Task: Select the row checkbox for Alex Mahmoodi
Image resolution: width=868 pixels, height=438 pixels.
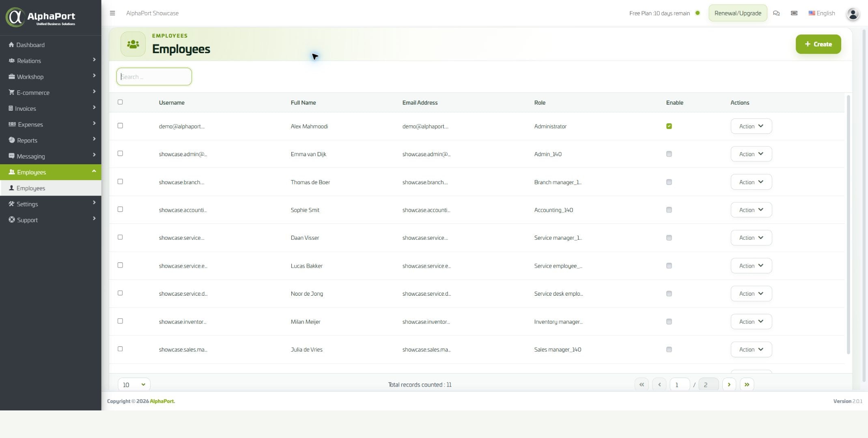Action: (120, 126)
